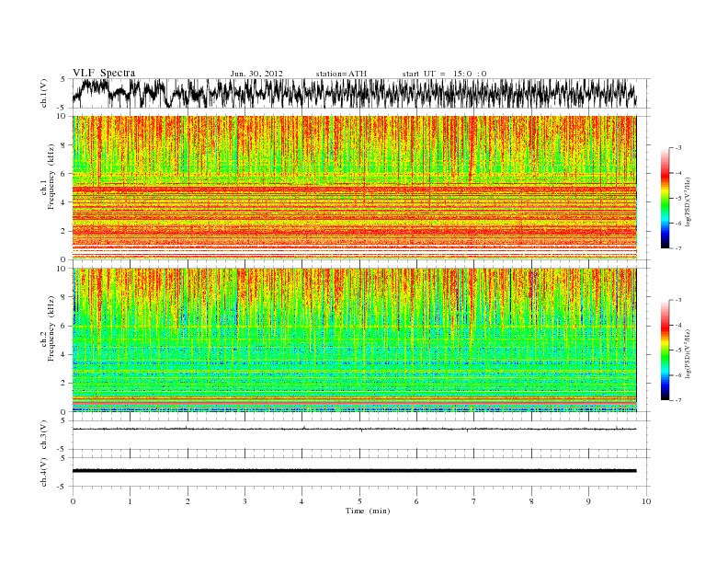The width and height of the screenshot is (728, 563).
Task: Click the "VLF Spectra" plot title
Action: [x=104, y=73]
